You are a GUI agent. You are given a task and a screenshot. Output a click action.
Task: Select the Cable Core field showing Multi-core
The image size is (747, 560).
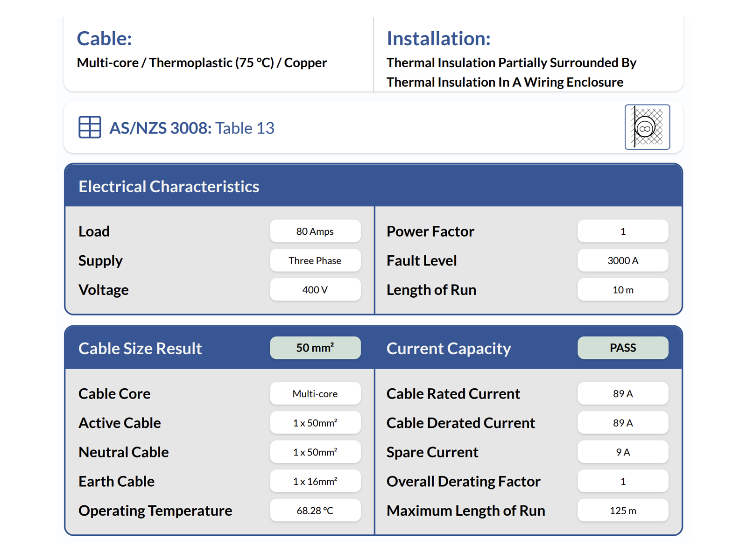(x=315, y=393)
